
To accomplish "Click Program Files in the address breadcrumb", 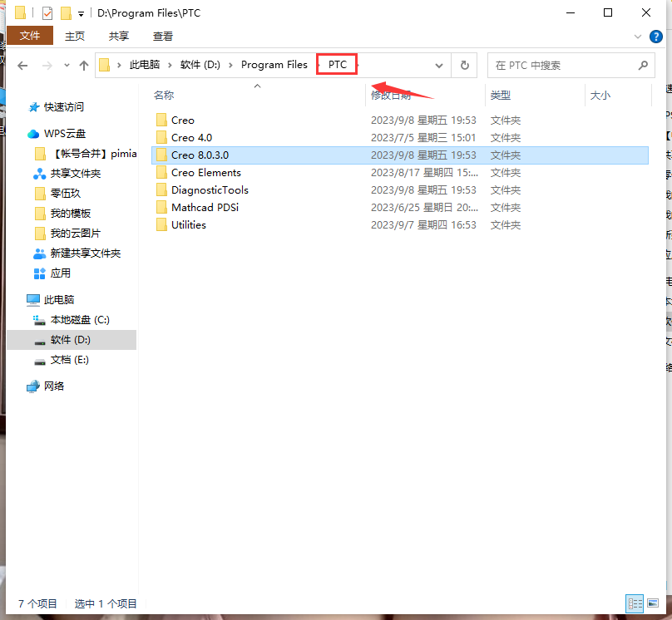I will pyautogui.click(x=274, y=65).
